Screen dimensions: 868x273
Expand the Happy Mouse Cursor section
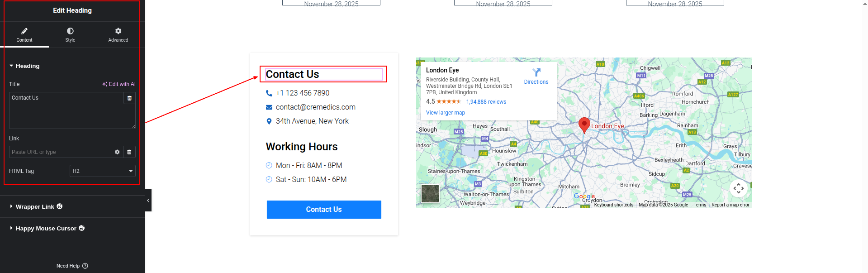pyautogui.click(x=46, y=229)
